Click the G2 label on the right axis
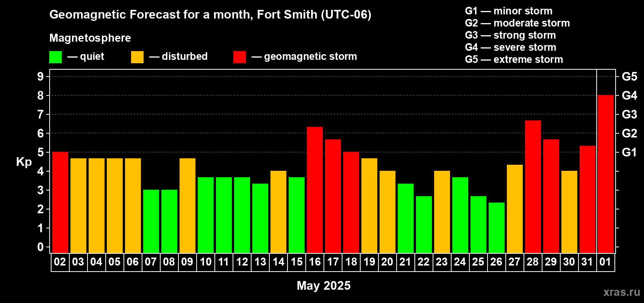644x303 pixels. (630, 133)
